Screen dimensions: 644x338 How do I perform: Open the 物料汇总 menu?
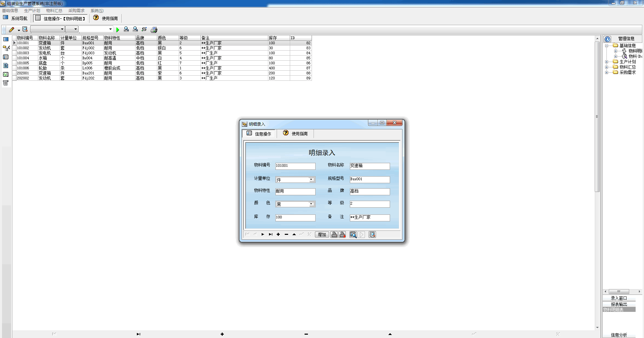coord(54,11)
